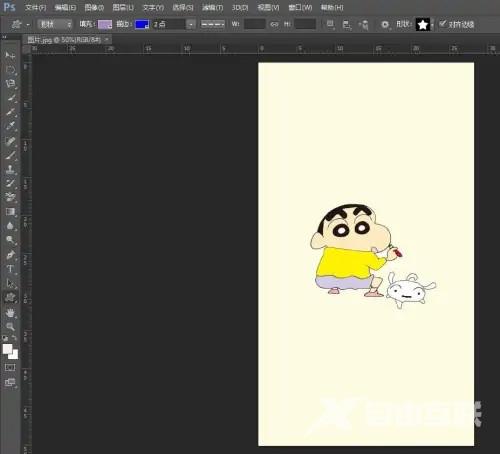Image resolution: width=500 pixels, height=454 pixels.
Task: Select the Pen tool
Action: (x=10, y=254)
